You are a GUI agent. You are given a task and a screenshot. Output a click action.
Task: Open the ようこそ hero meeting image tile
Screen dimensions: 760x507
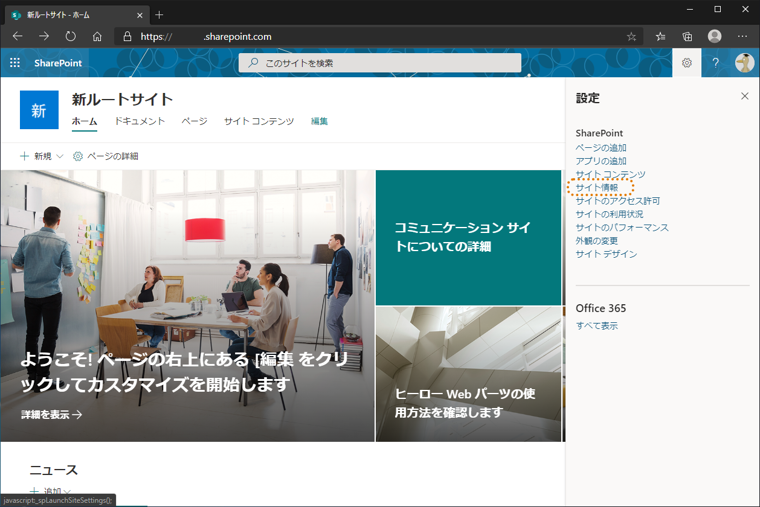(188, 305)
